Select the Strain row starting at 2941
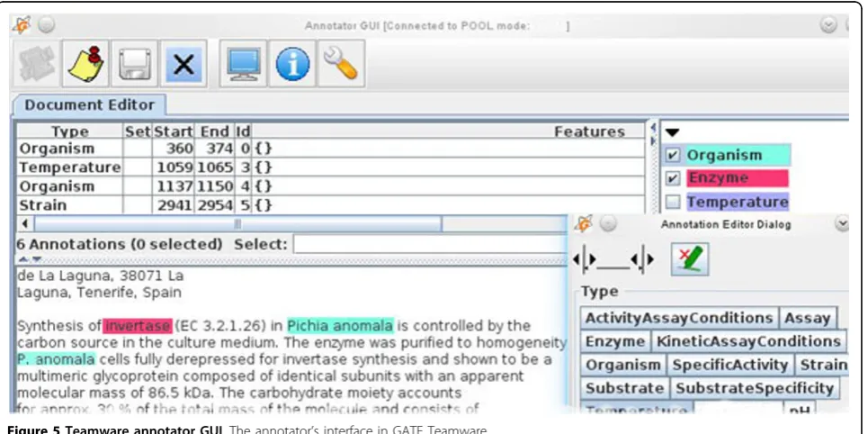 330,204
